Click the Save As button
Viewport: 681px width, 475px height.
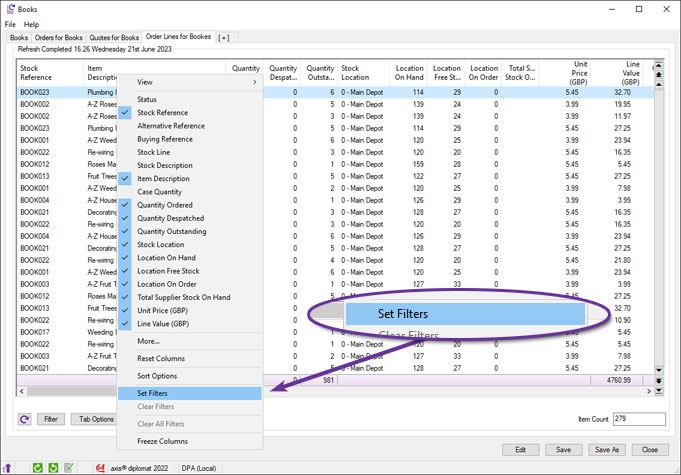tap(607, 450)
